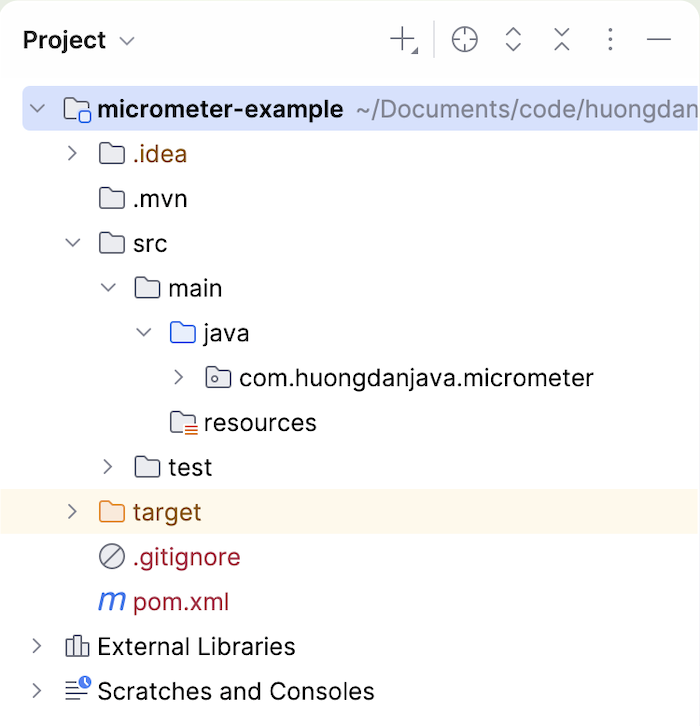Image resolution: width=700 pixels, height=726 pixels.
Task: Expand the com.huongdanjava.micrometer package
Action: [179, 378]
